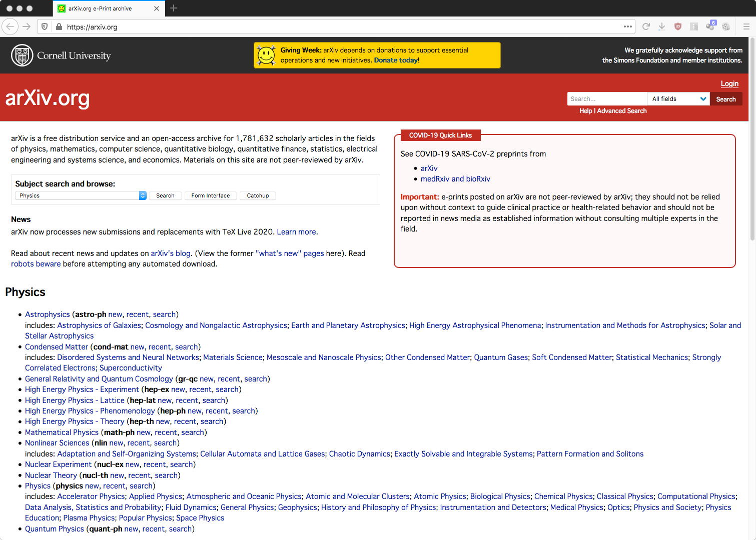The width and height of the screenshot is (756, 540).
Task: Open High Energy Physics - Theory link
Action: (75, 421)
